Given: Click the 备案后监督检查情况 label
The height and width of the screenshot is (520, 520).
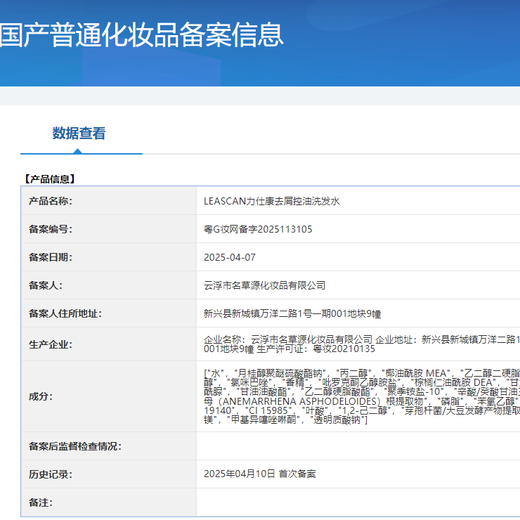Looking at the screenshot, I should [75, 446].
